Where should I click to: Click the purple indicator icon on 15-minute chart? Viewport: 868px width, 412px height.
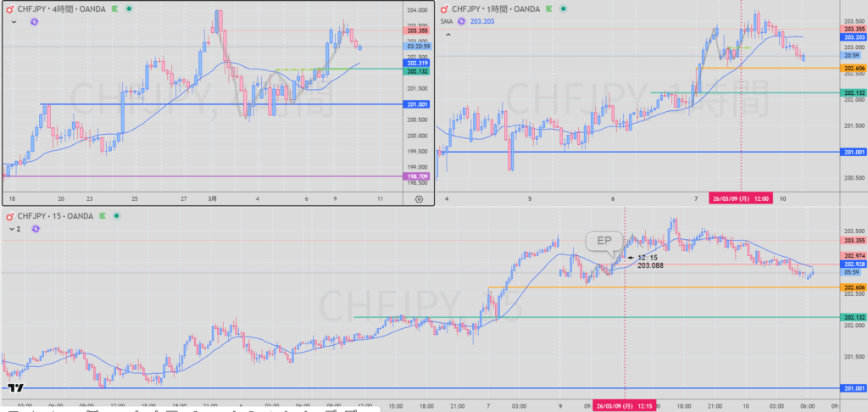pos(36,229)
